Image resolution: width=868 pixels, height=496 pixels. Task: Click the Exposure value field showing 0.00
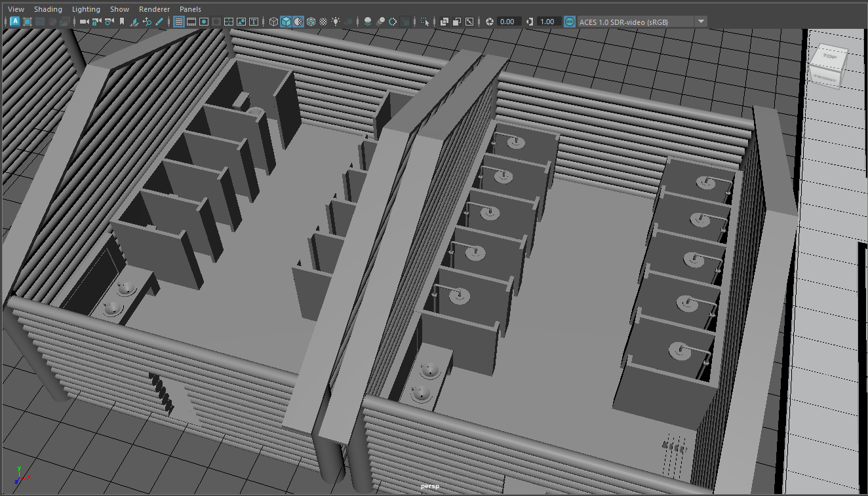(509, 22)
